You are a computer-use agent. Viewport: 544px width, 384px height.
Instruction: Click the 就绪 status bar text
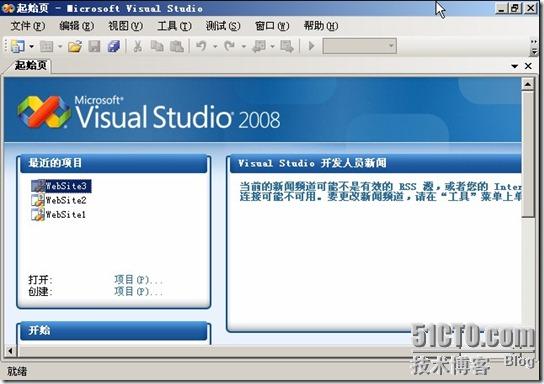(17, 372)
